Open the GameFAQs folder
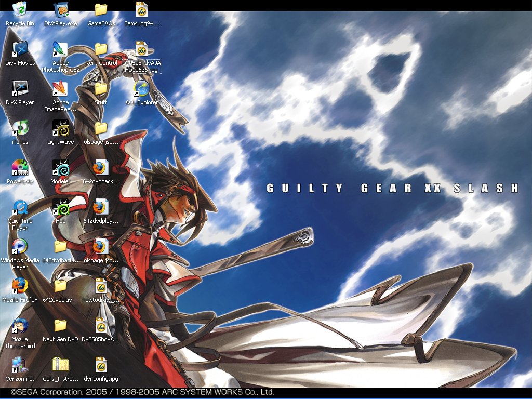Screen dimensions: 532x399 tap(101, 9)
